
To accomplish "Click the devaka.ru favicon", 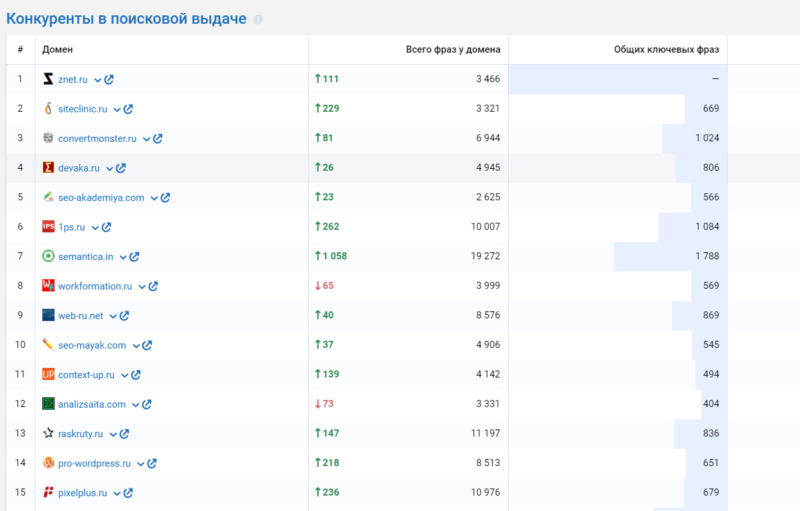I will pos(48,168).
